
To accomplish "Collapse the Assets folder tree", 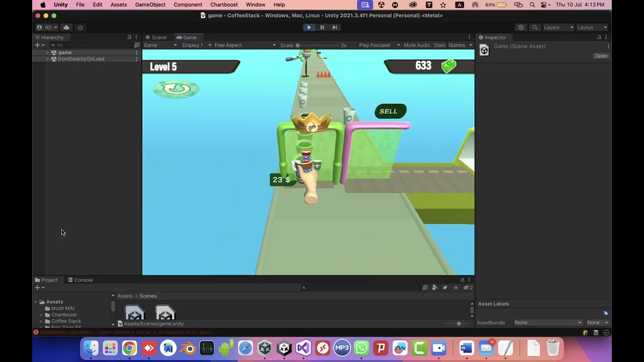I will coord(36,302).
